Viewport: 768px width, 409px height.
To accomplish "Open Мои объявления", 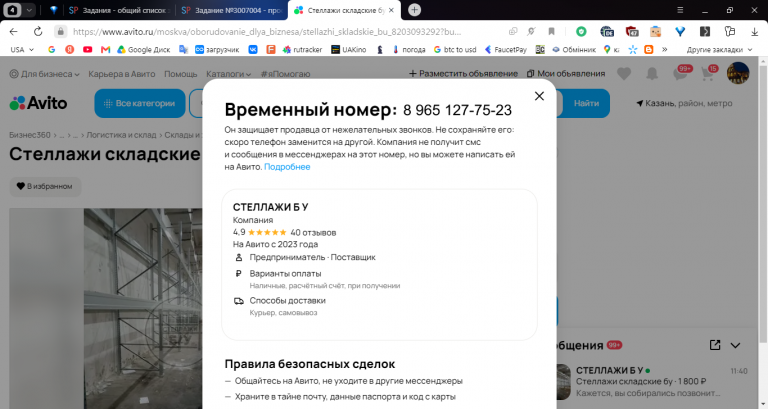I will point(566,73).
